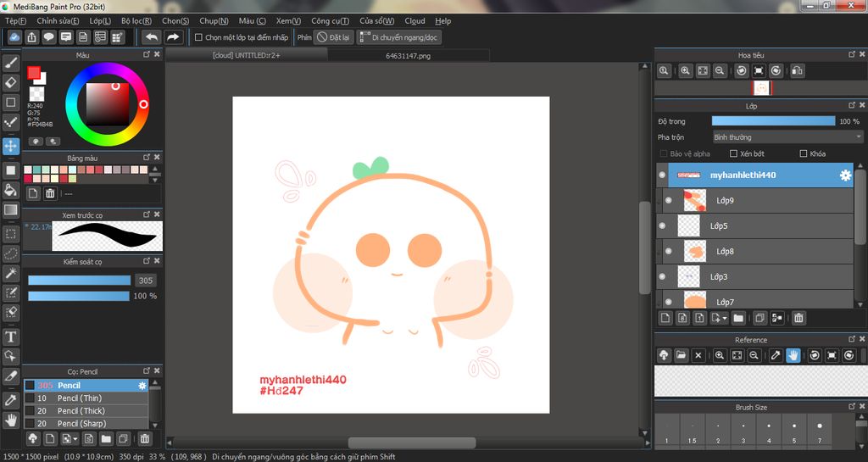Toggle 'Chọn một lớp tại điểm nhấp' checkbox

(x=198, y=37)
